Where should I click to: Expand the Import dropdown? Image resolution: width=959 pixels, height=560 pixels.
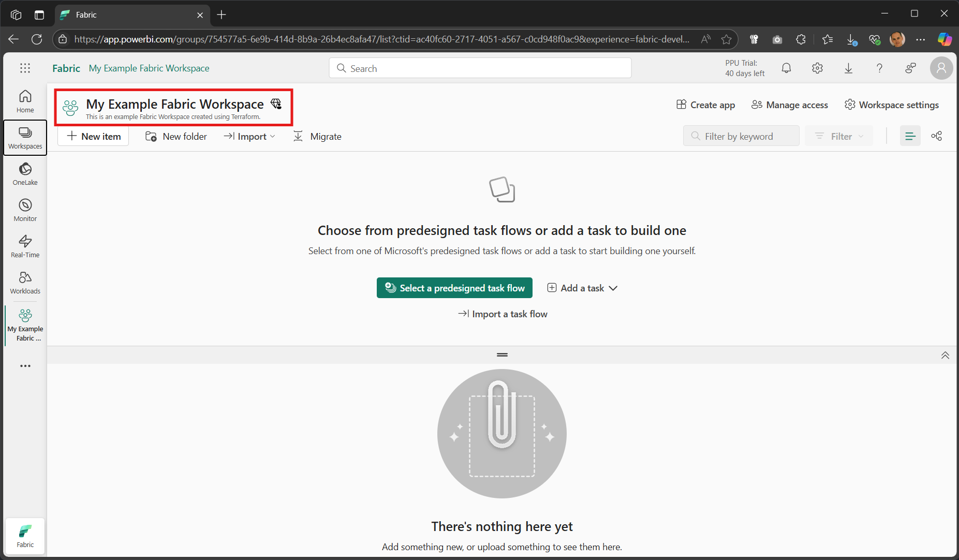(249, 137)
